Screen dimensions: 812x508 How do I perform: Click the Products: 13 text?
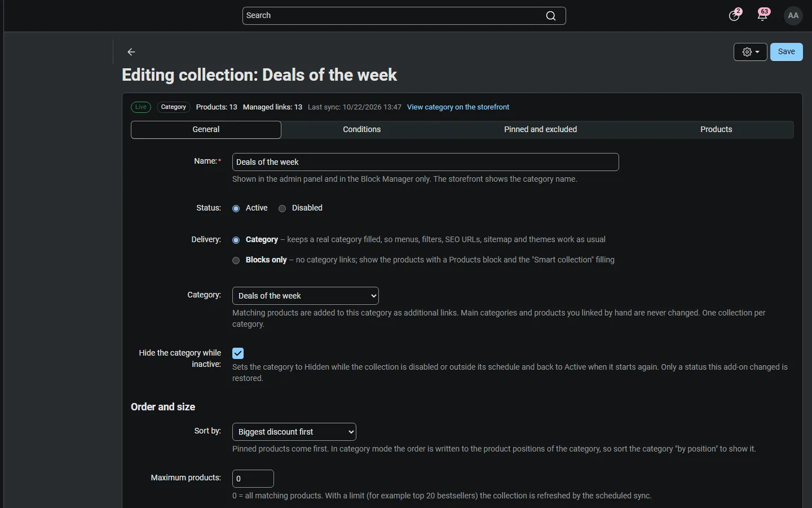coord(217,107)
